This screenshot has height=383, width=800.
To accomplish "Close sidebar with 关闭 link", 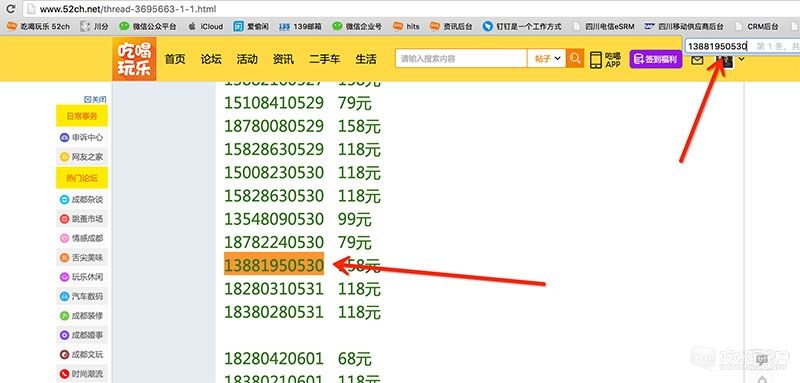I will (x=95, y=99).
